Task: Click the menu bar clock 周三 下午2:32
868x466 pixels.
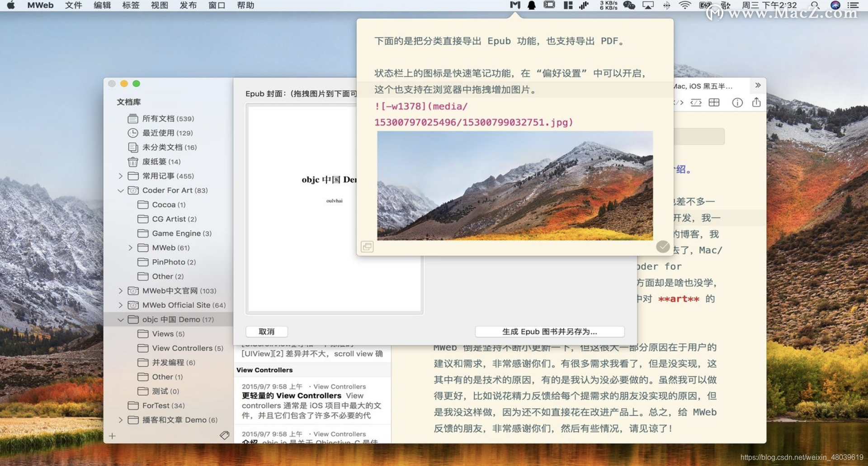Action: 769,5
